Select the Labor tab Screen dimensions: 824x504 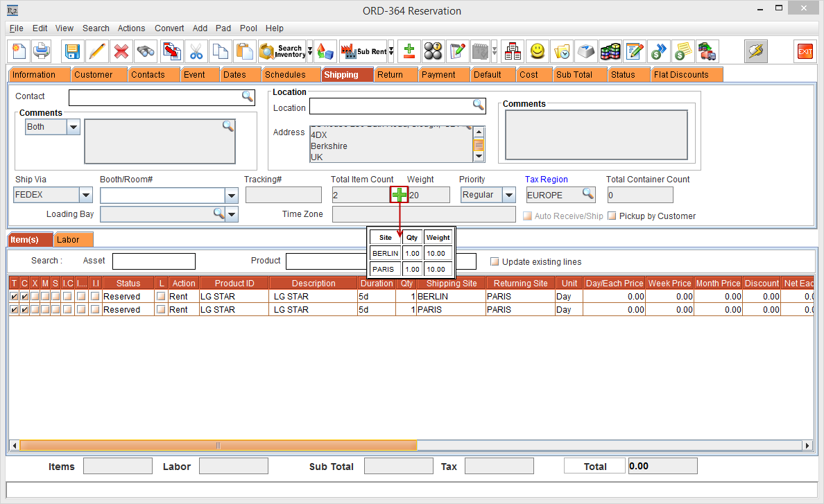pyautogui.click(x=73, y=238)
